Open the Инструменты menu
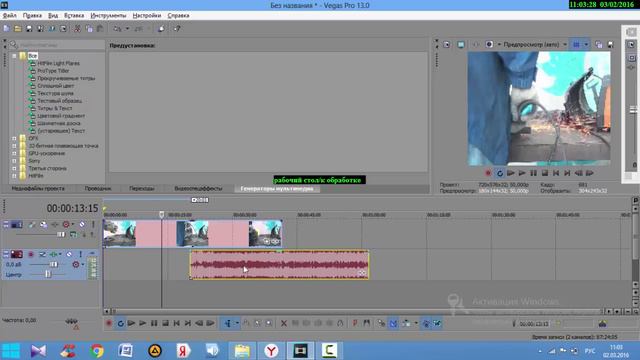The width and height of the screenshot is (640, 360). coord(108,16)
